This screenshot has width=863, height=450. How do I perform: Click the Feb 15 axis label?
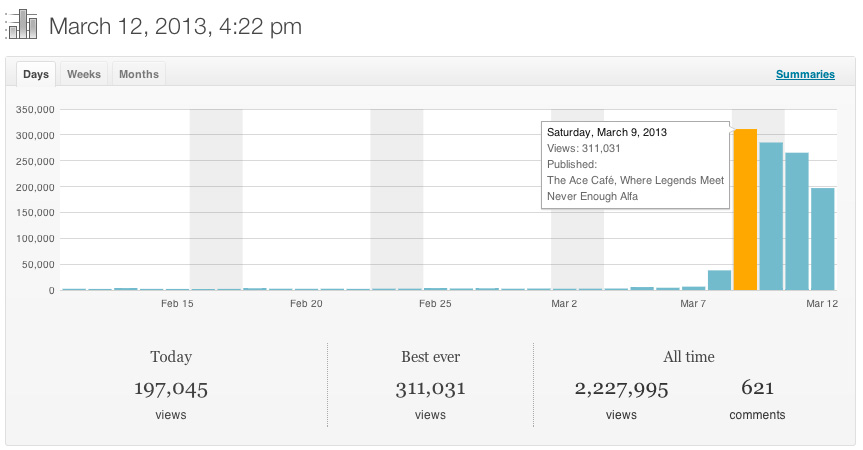pos(177,303)
